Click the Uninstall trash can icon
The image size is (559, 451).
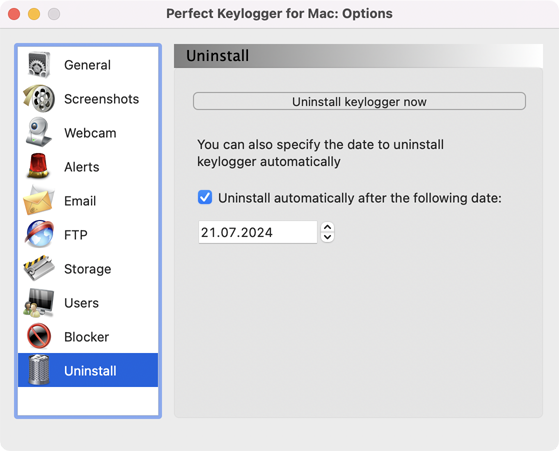coord(39,370)
